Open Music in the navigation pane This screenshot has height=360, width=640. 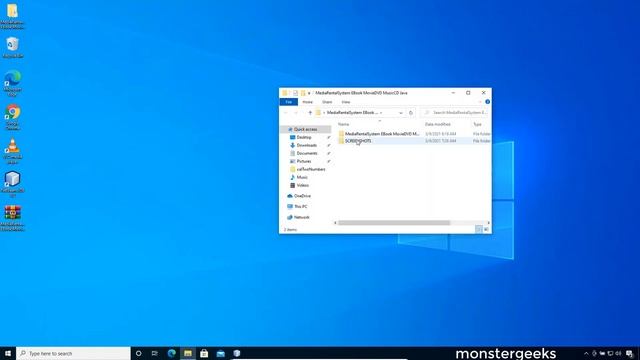(x=302, y=177)
